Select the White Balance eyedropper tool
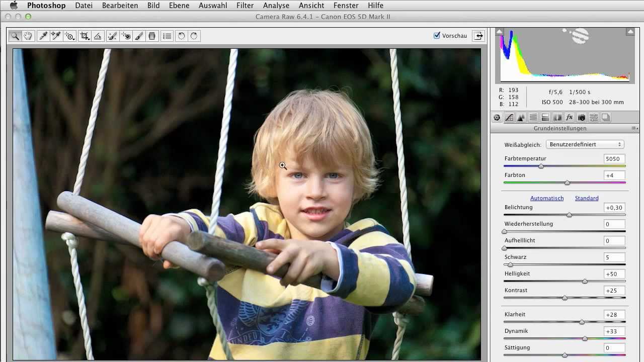Image resolution: width=644 pixels, height=362 pixels. point(43,36)
